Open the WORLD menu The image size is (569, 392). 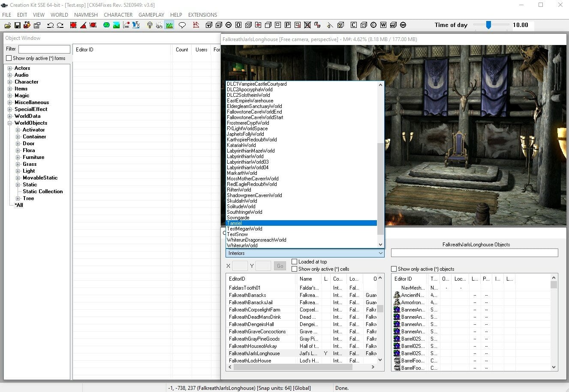coord(59,15)
